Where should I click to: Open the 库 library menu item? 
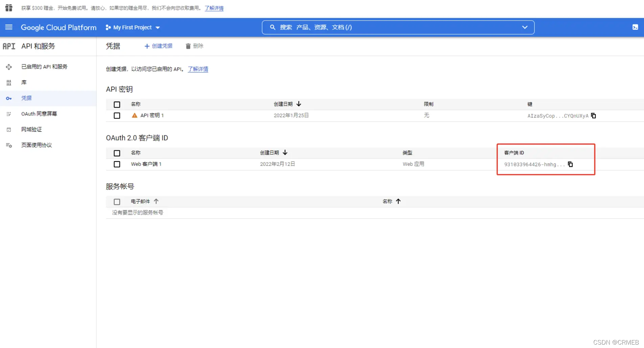tap(48, 82)
